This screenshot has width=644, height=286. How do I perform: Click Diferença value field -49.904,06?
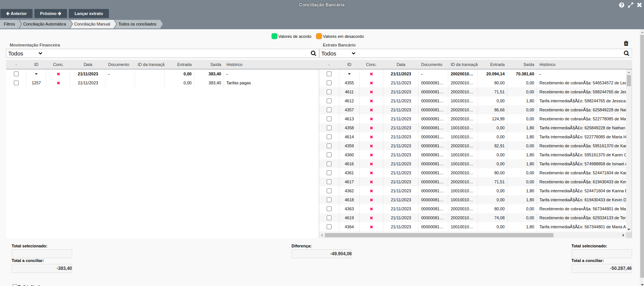(322, 254)
